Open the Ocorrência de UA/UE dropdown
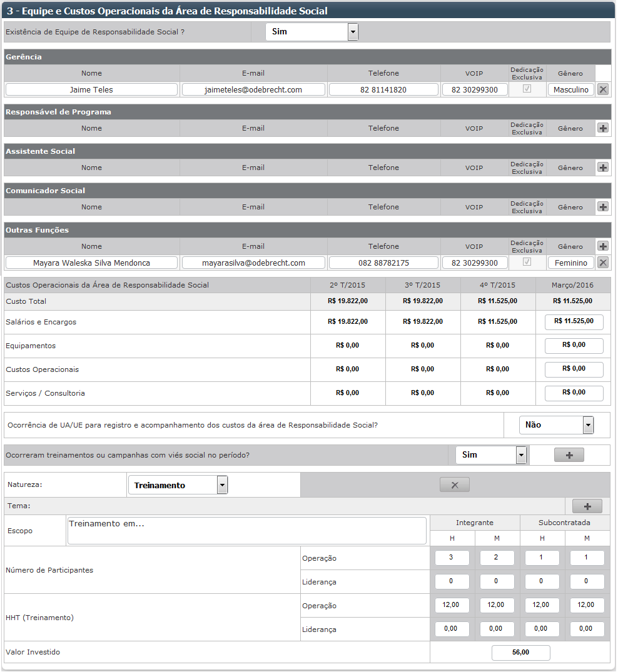Image resolution: width=618 pixels, height=672 pixels. [x=587, y=425]
